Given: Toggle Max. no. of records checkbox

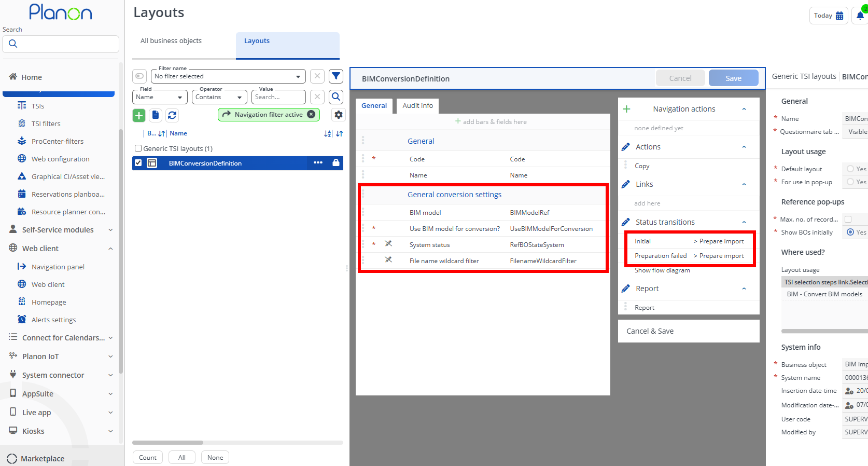Looking at the screenshot, I should pos(848,219).
